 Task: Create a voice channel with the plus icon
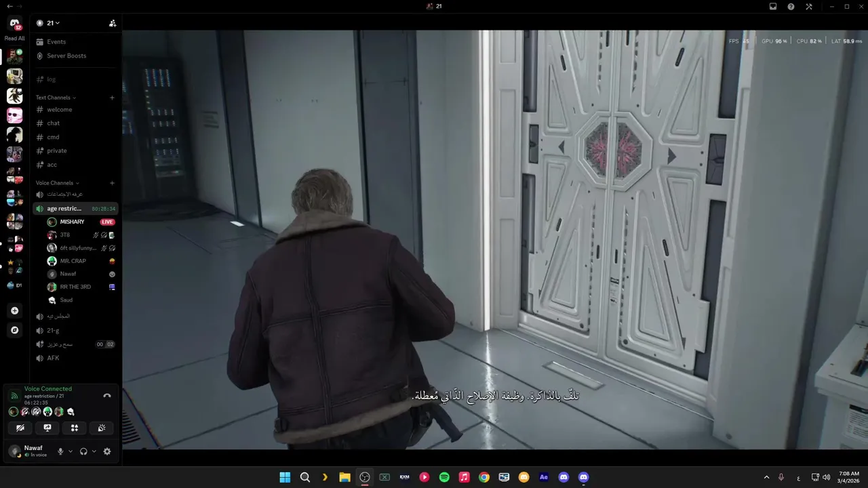coord(112,183)
